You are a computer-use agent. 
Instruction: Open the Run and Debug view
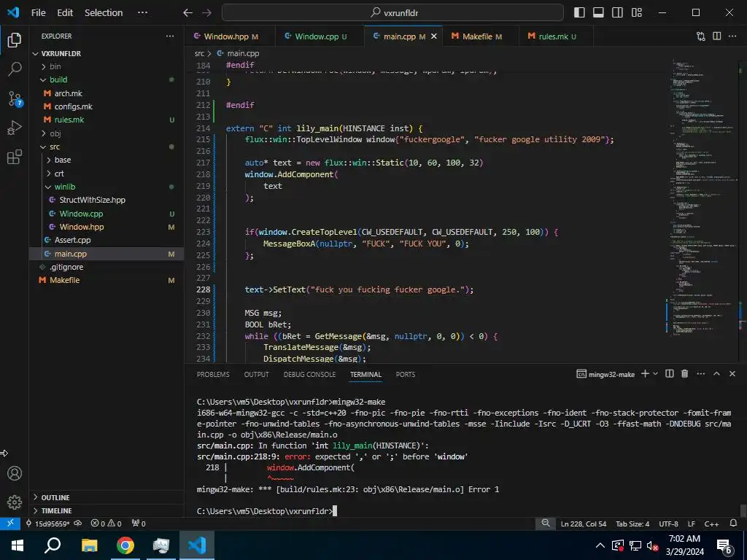[15, 128]
